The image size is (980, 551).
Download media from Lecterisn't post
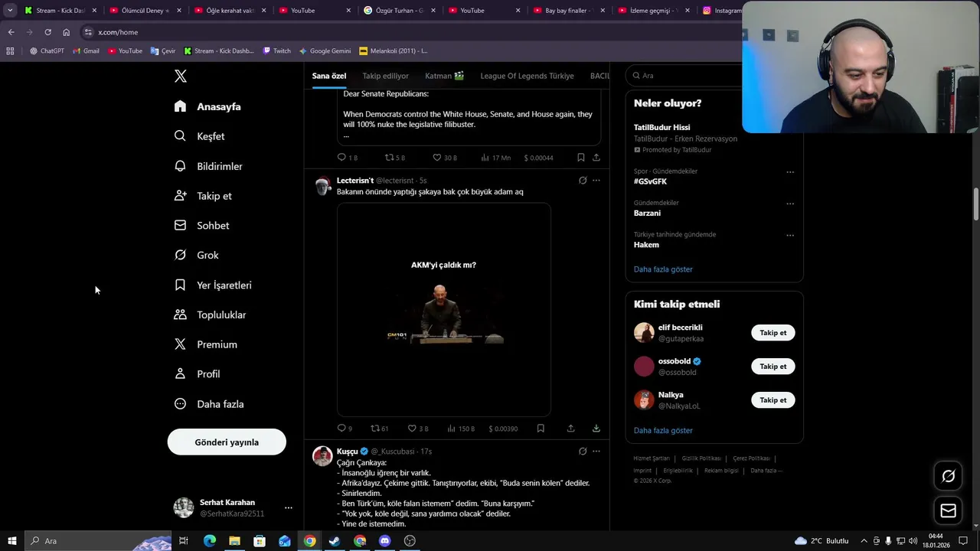click(x=596, y=429)
